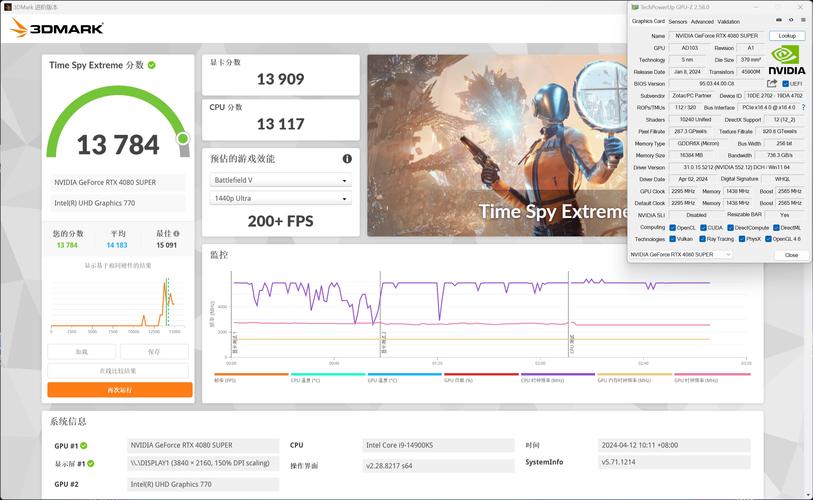This screenshot has height=500, width=813.
Task: Open the Battlefield V game dropdown
Action: pyautogui.click(x=280, y=180)
